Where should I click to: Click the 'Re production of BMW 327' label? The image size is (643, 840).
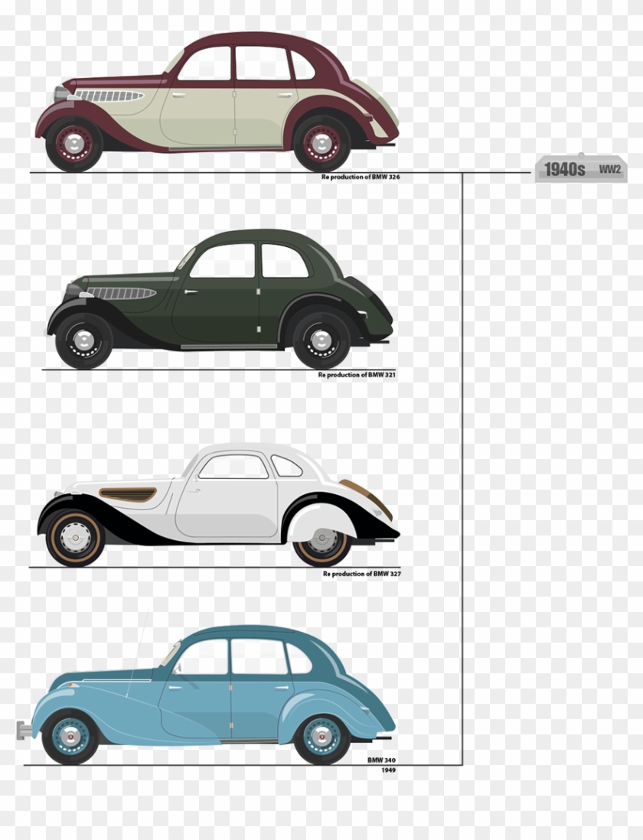pyautogui.click(x=362, y=571)
